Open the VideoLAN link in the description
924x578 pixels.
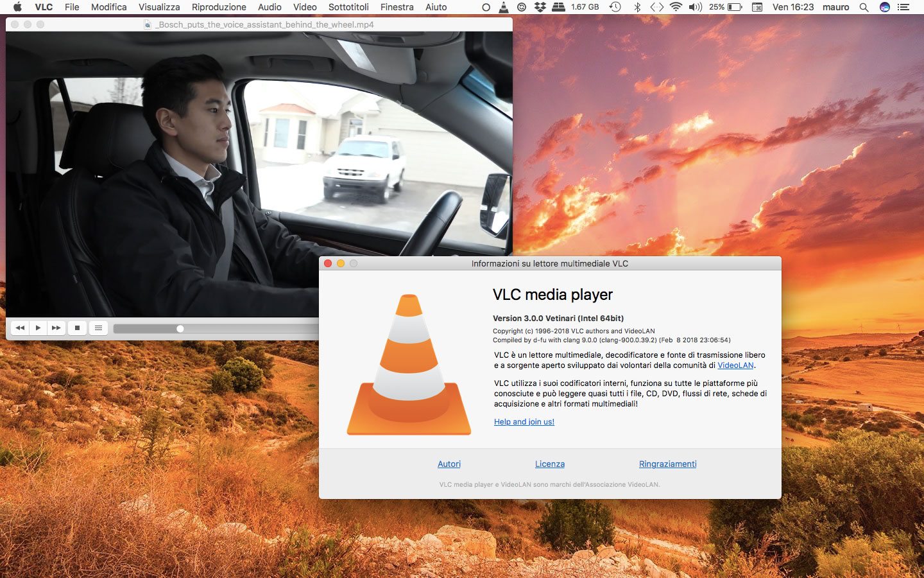(x=735, y=365)
